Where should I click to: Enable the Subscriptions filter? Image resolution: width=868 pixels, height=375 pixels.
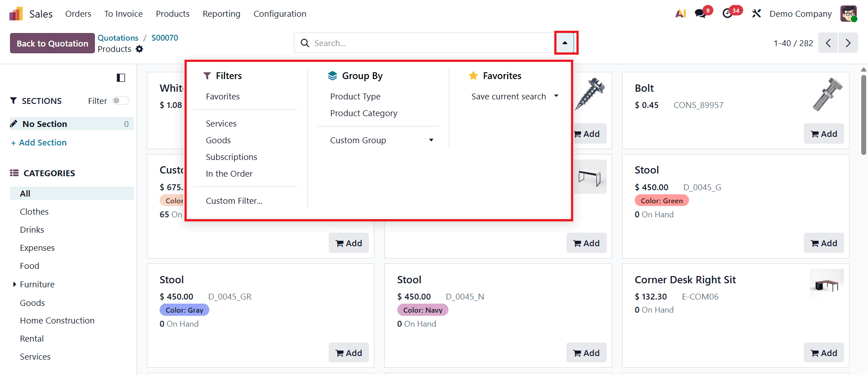[231, 157]
